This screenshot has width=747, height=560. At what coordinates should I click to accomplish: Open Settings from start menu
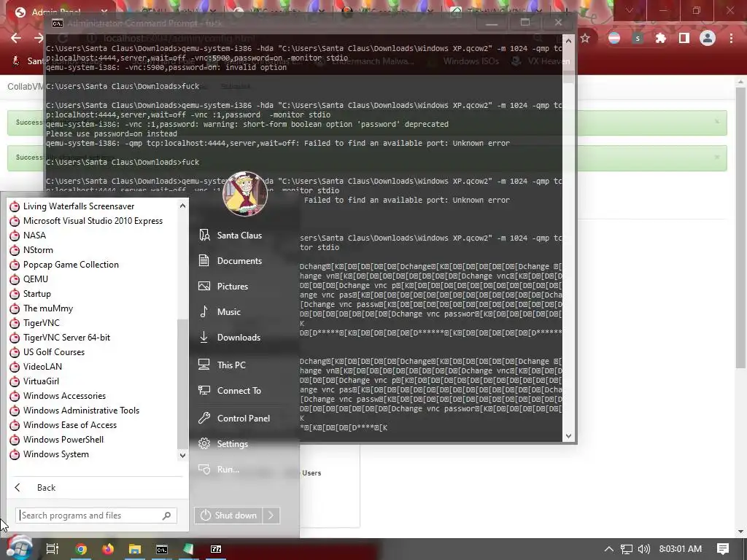coord(224,444)
